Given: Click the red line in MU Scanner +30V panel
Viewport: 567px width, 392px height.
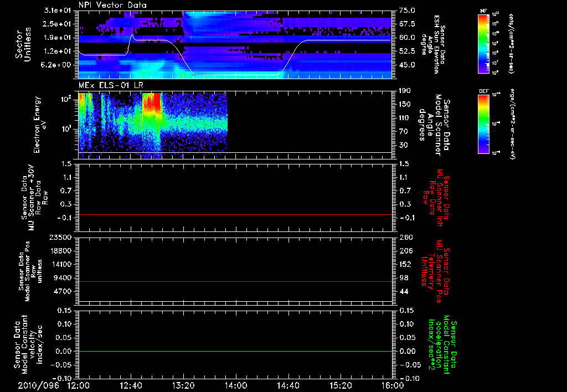Looking at the screenshot, I should click(x=235, y=214).
